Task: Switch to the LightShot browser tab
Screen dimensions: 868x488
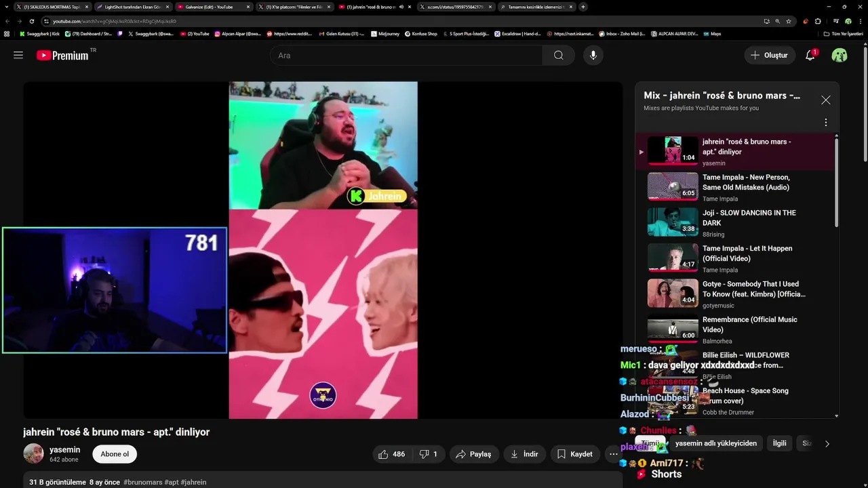Action: pyautogui.click(x=132, y=7)
